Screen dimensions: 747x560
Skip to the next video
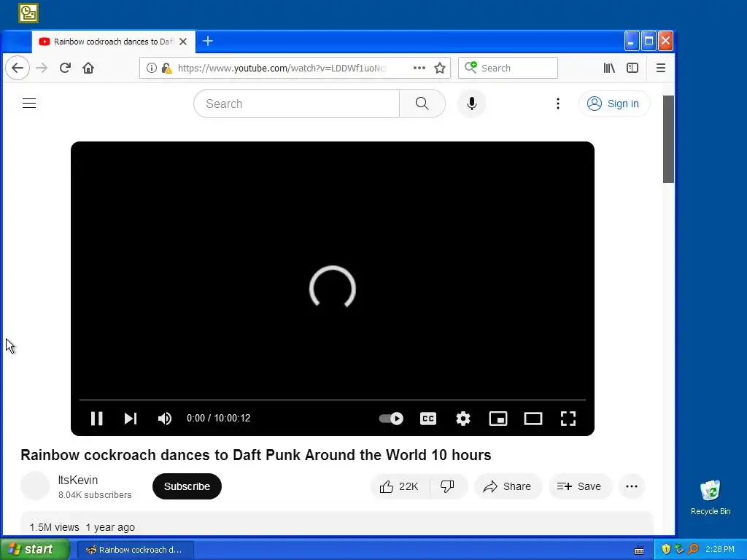[x=131, y=418]
